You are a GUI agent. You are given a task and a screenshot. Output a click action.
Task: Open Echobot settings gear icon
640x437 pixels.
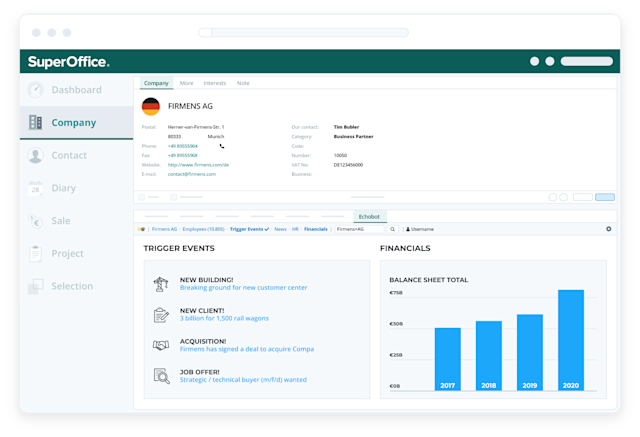609,229
